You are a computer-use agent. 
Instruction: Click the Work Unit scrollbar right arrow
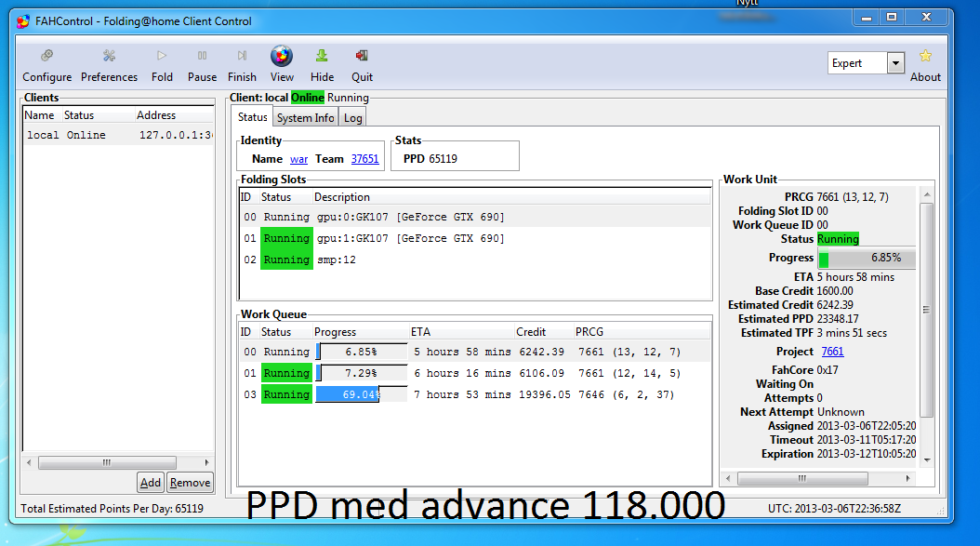[x=908, y=478]
